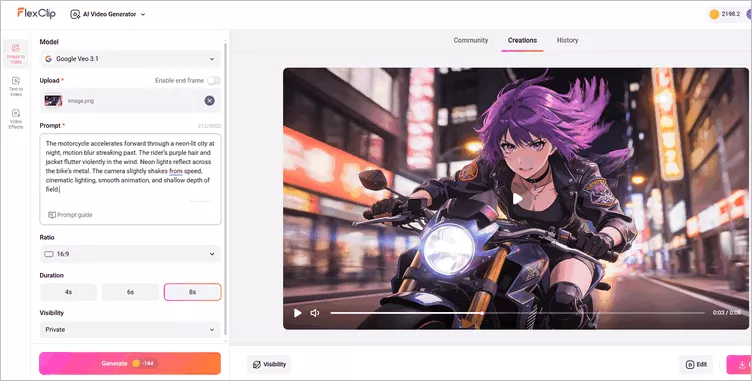Click the Edit button

pos(696,364)
